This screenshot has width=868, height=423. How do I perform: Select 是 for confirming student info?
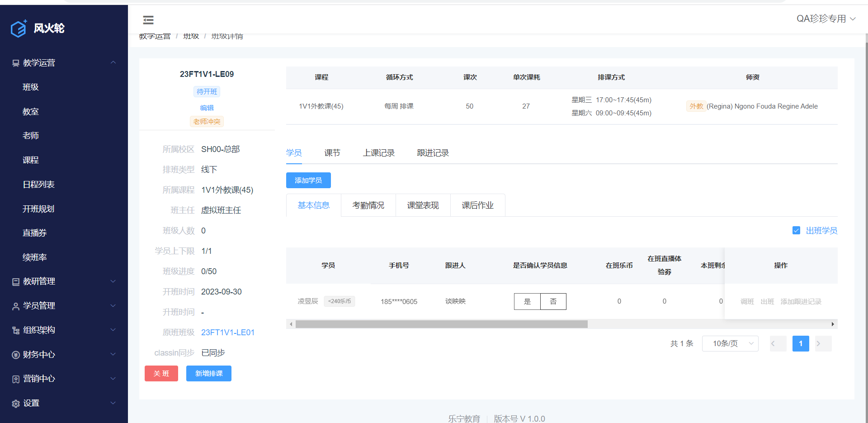tap(527, 301)
